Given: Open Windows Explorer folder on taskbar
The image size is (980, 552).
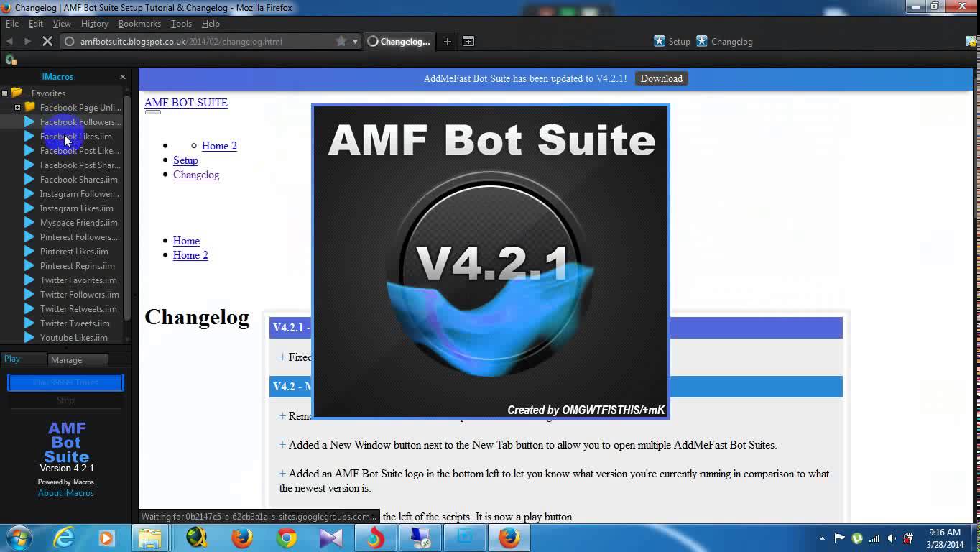Looking at the screenshot, I should coord(150,538).
